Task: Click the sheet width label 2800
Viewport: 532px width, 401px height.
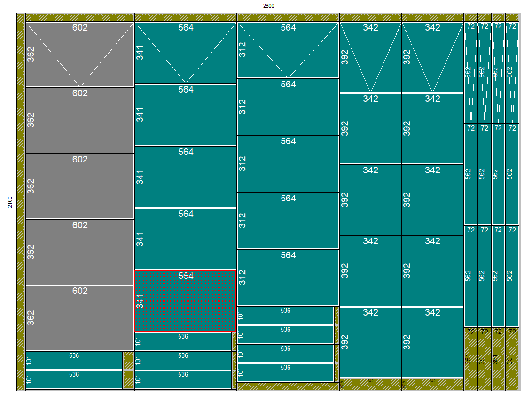Action: click(268, 6)
